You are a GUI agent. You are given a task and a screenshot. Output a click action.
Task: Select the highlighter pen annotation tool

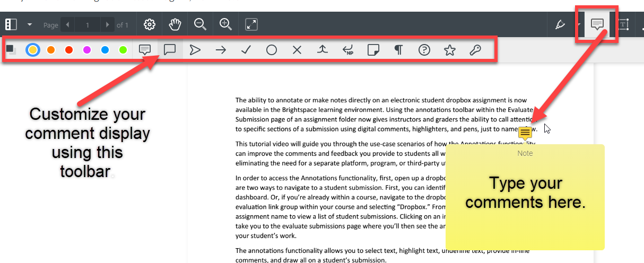click(x=560, y=24)
